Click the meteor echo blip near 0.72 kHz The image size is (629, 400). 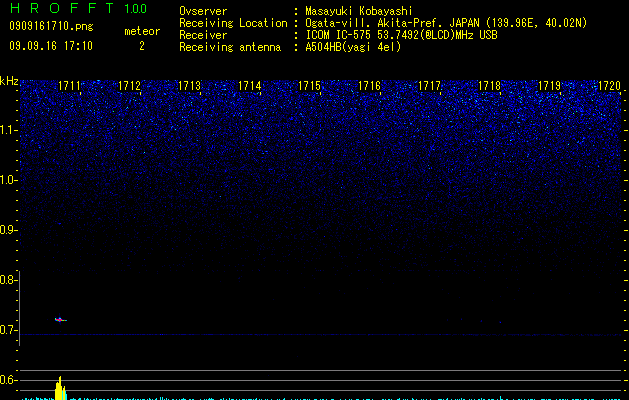click(61, 319)
